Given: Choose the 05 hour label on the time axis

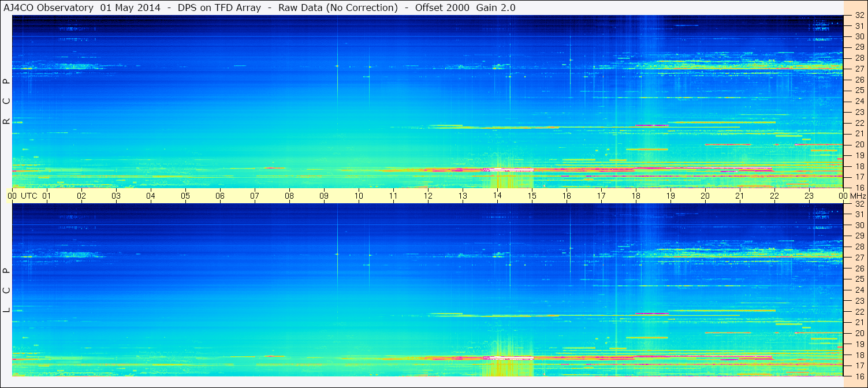Looking at the screenshot, I should click(185, 196).
